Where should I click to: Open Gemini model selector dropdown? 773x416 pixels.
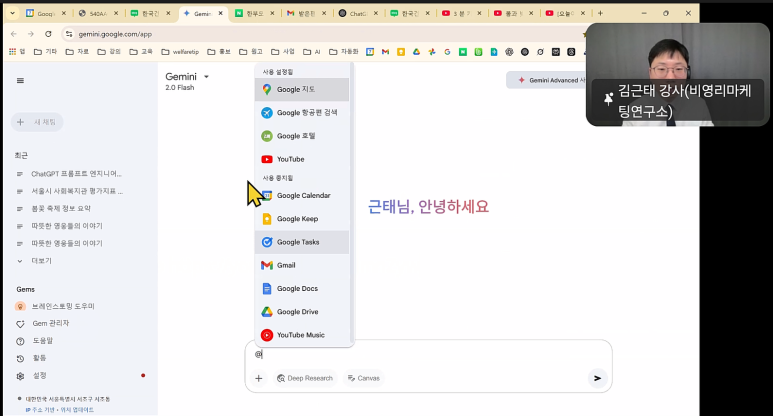click(187, 77)
